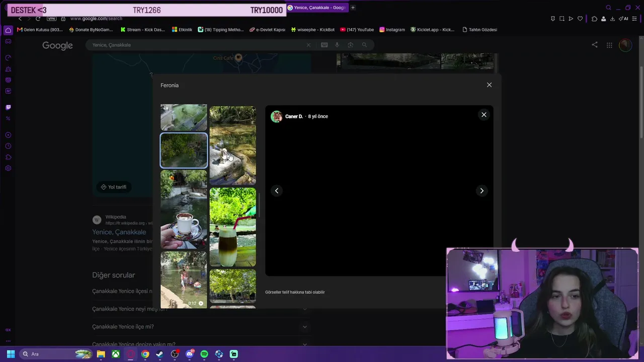This screenshot has height=362, width=644.
Task: Open the Turkish coffee cup photo
Action: point(184,210)
